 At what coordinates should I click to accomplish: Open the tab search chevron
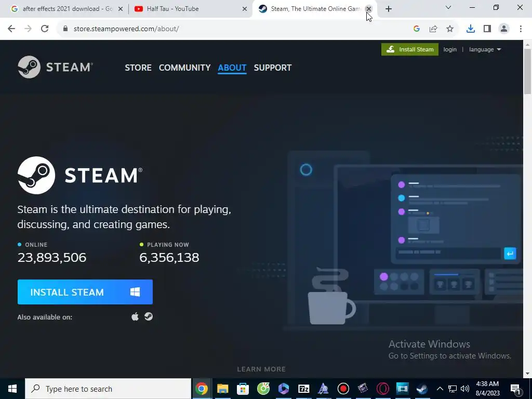pos(448,7)
